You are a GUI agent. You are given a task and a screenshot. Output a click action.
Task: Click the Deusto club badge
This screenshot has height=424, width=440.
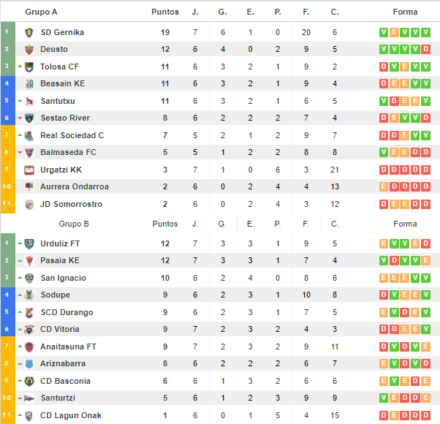(x=29, y=49)
